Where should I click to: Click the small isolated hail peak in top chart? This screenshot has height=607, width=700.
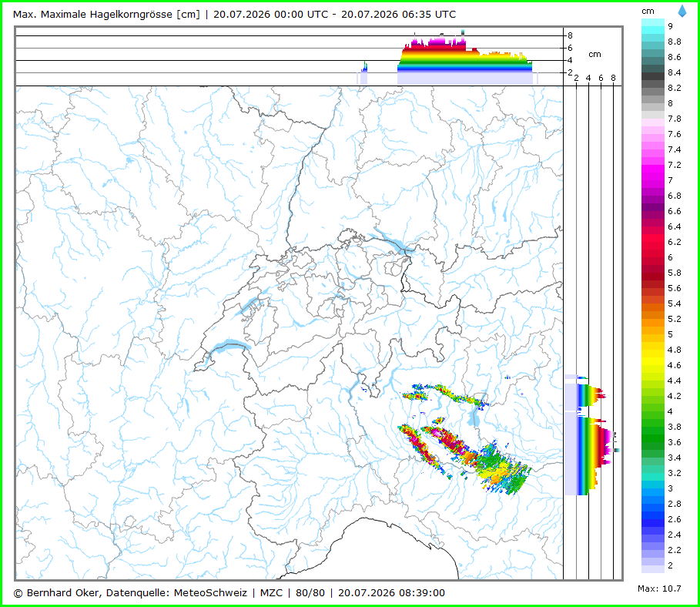363,74
